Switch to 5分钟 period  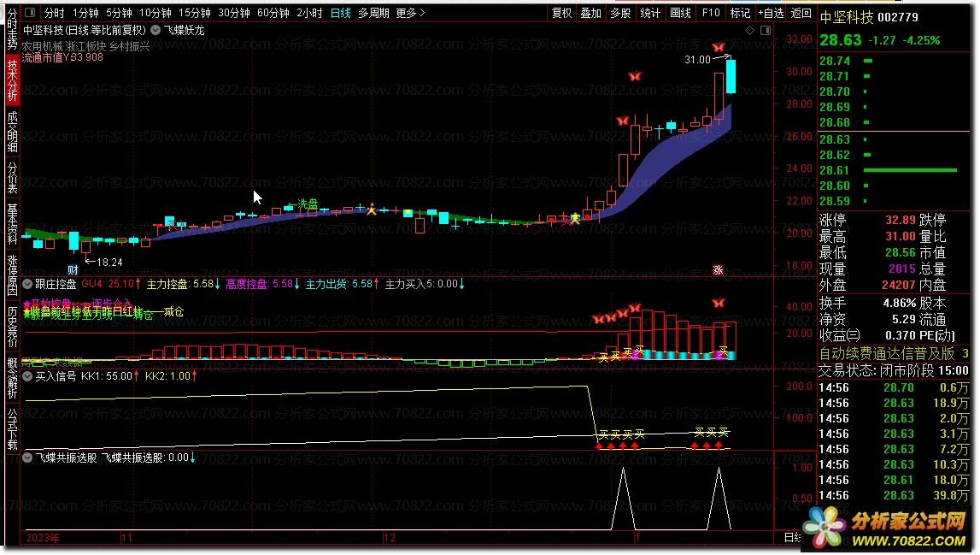[119, 13]
